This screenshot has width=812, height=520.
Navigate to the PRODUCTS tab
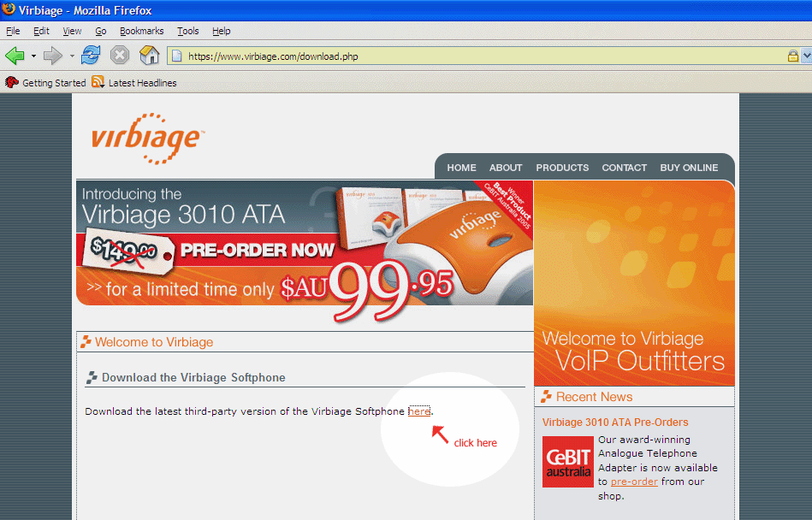(x=562, y=168)
